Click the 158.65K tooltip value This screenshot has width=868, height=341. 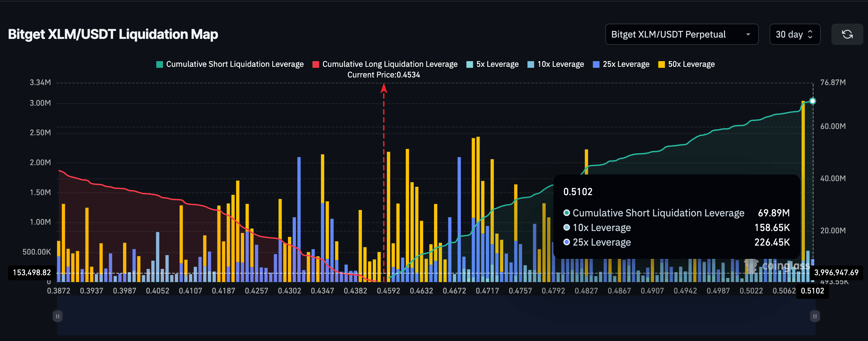point(772,228)
